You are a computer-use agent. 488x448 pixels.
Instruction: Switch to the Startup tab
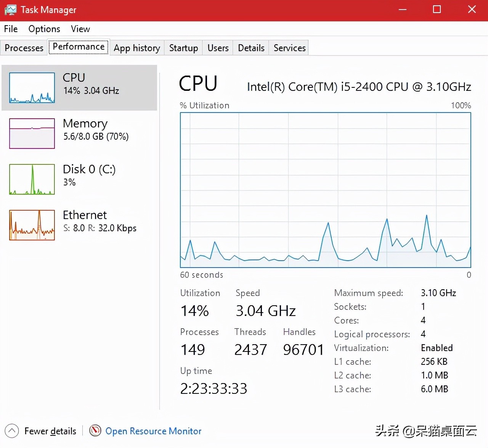click(183, 48)
